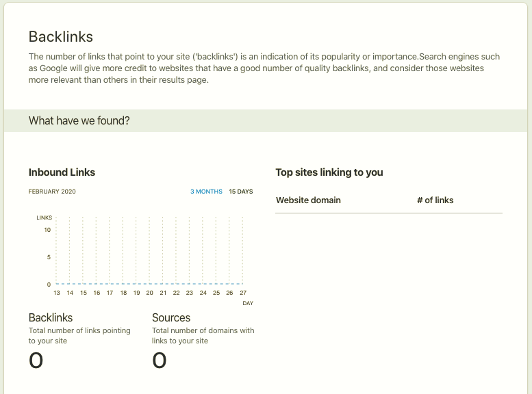Select day 16 on the chart axis
532x394 pixels.
point(97,293)
